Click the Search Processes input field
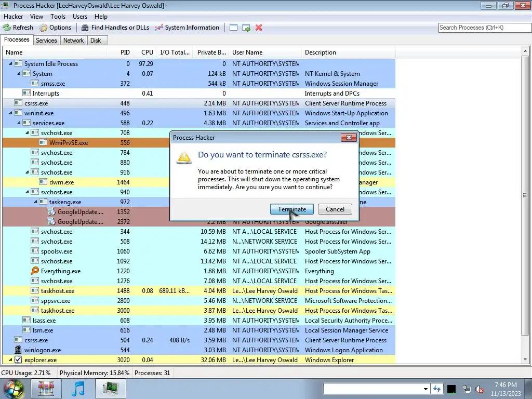Image resolution: width=532 pixels, height=399 pixels. point(485,28)
